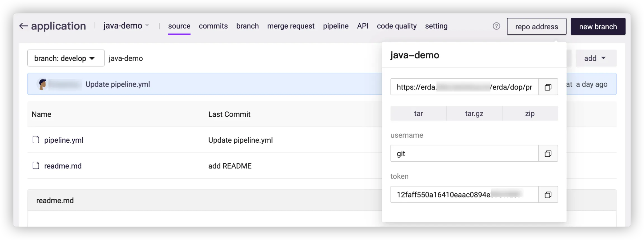644x240 pixels.
Task: Click the committer avatar in commit banner
Action: point(42,84)
